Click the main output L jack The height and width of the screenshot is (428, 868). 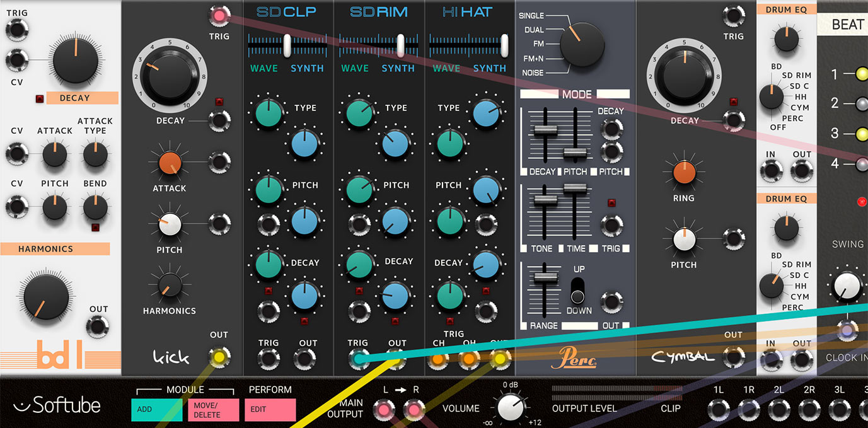click(382, 411)
